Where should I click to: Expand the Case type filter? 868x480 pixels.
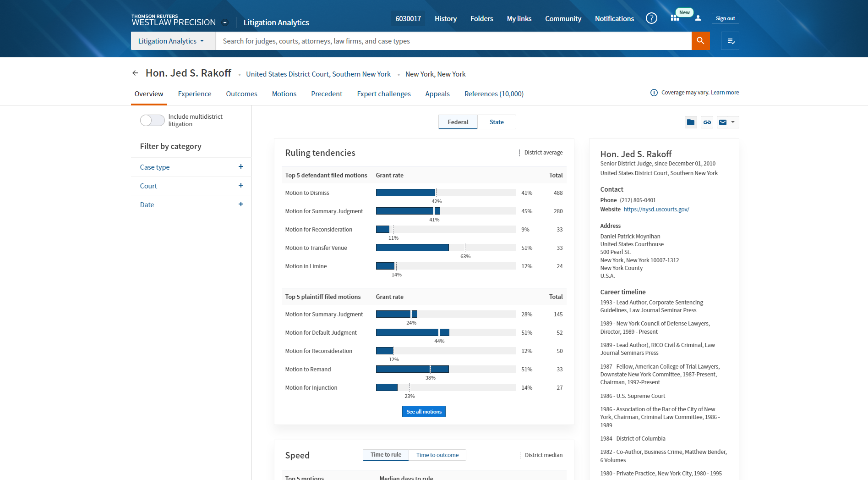[x=241, y=167]
